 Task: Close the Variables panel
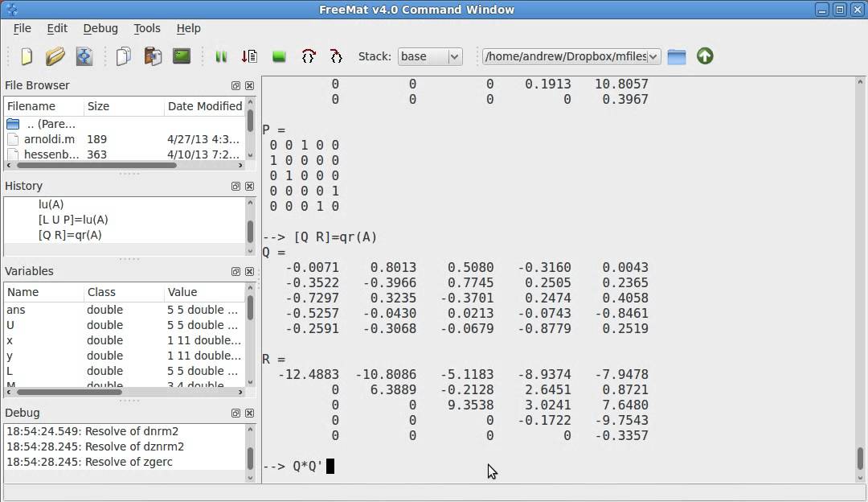click(x=250, y=271)
